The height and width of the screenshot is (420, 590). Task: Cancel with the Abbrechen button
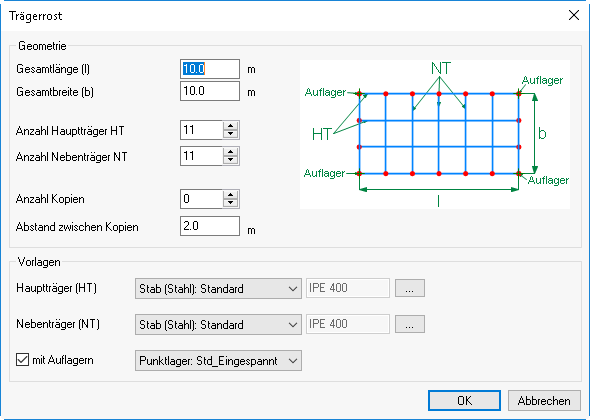(x=544, y=400)
